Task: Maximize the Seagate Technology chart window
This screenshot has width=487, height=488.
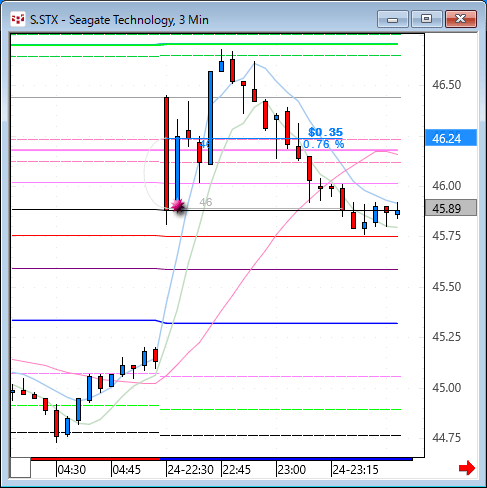Action: 426,19
